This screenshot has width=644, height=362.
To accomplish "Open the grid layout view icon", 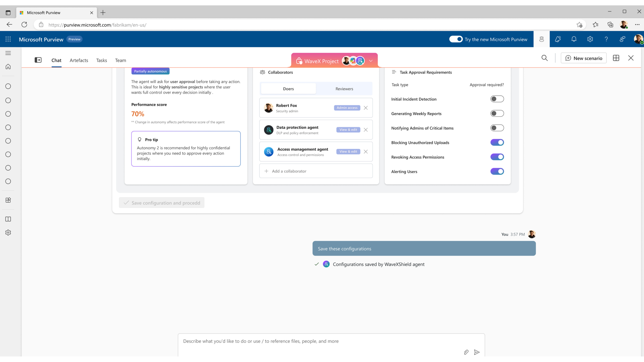I will pos(616,58).
